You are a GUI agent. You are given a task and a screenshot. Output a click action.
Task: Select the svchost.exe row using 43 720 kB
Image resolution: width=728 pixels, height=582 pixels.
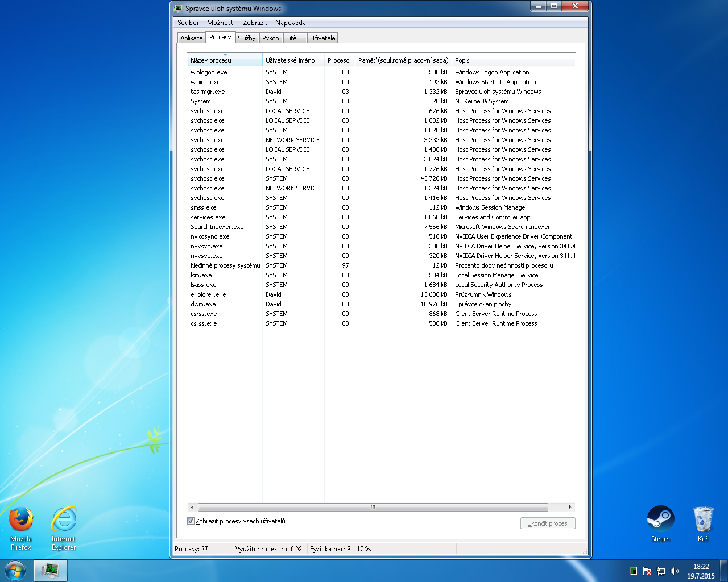click(381, 178)
